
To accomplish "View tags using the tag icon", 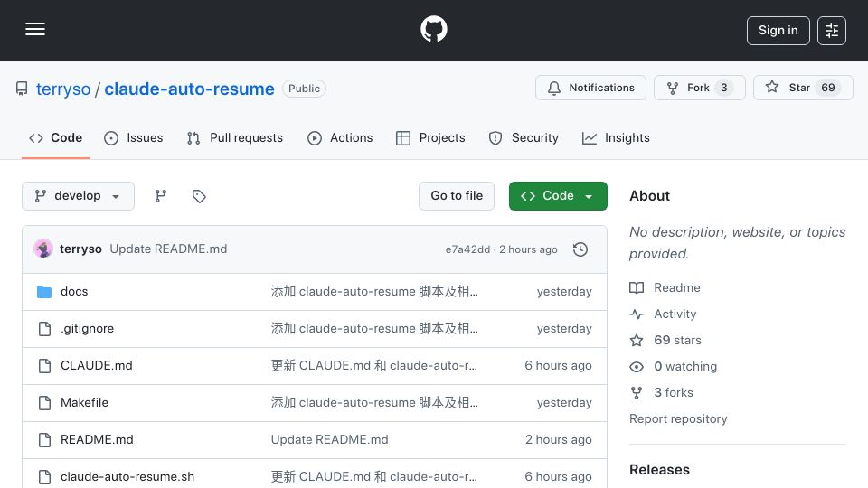I will (x=199, y=196).
